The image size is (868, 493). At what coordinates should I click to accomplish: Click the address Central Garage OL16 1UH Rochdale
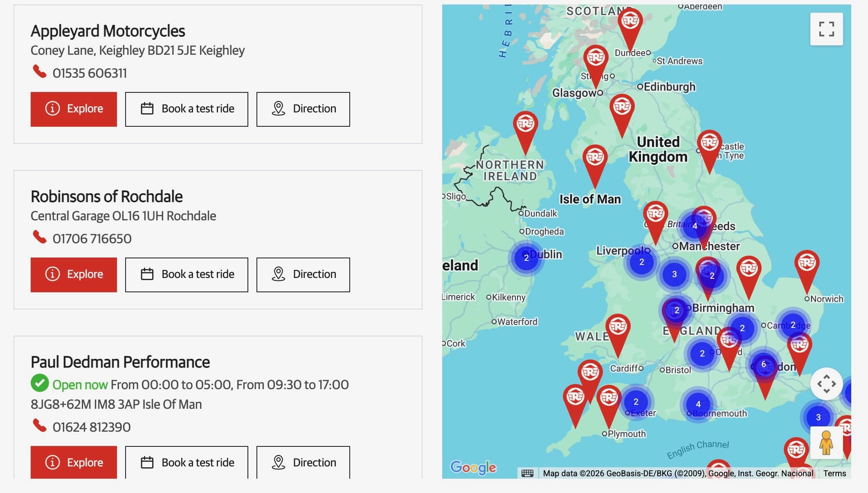(x=124, y=216)
